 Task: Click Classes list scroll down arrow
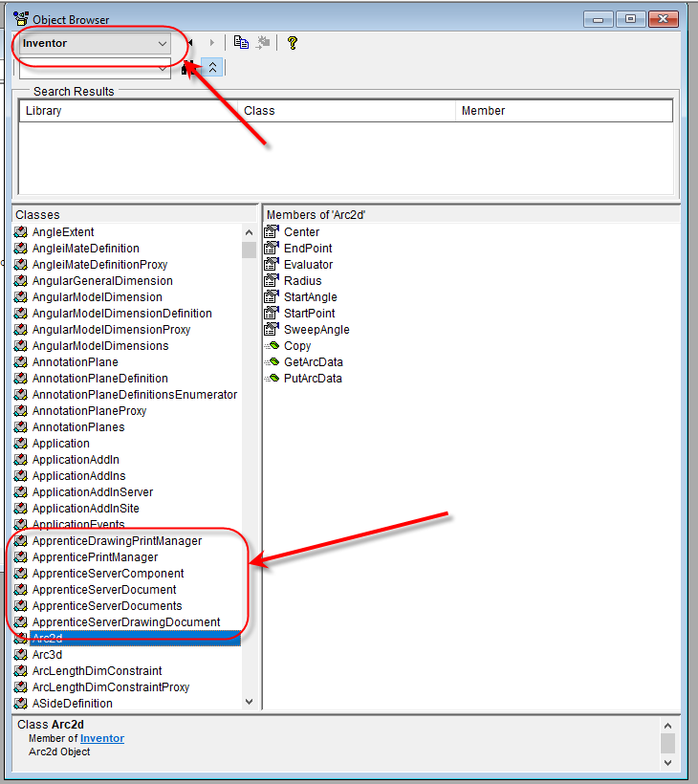point(249,702)
